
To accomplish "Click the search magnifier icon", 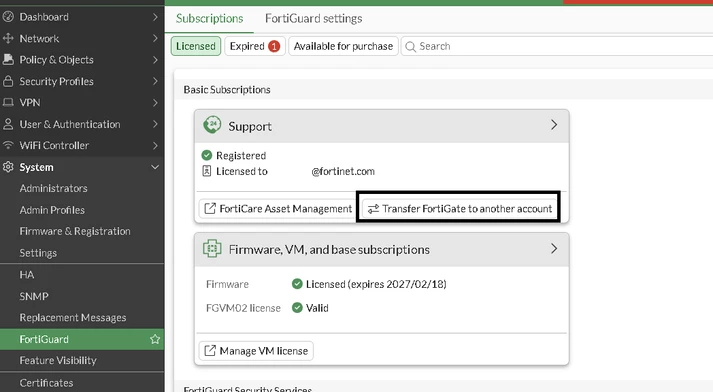I will point(410,46).
